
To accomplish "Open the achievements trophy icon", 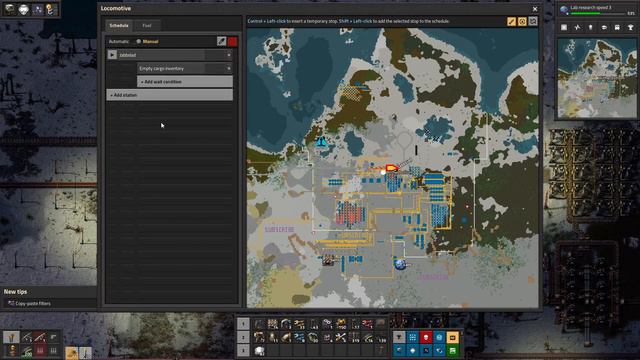I will click(x=630, y=27).
